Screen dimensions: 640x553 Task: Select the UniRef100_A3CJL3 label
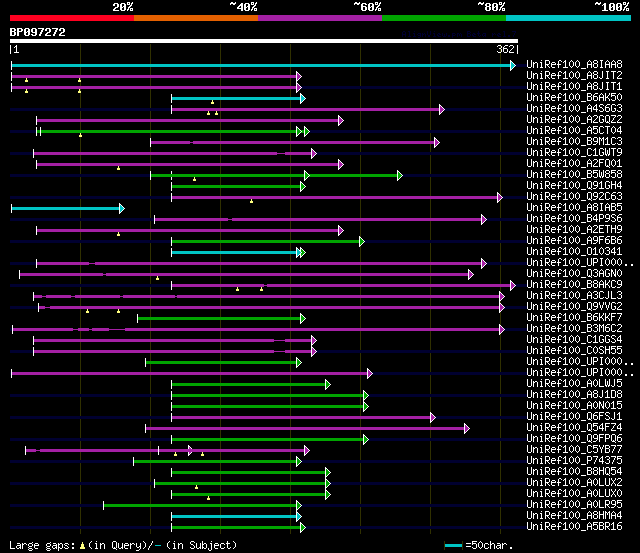pos(574,296)
